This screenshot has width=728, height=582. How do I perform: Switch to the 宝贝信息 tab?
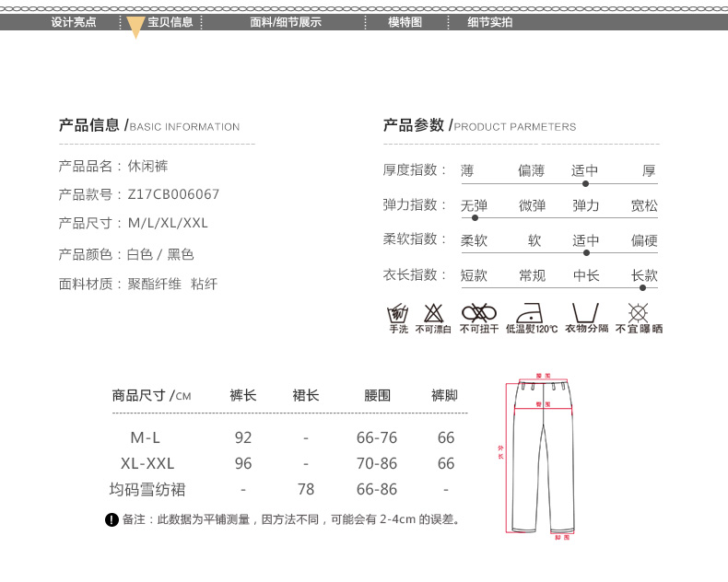(x=170, y=22)
